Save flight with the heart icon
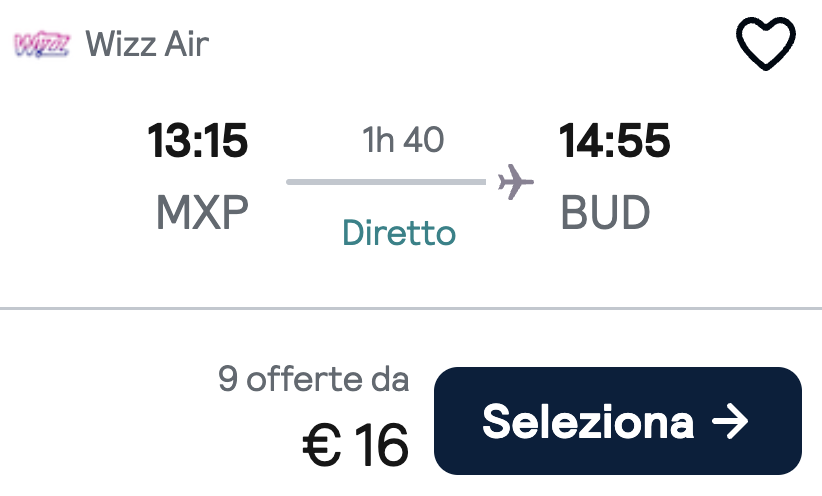 pyautogui.click(x=766, y=44)
